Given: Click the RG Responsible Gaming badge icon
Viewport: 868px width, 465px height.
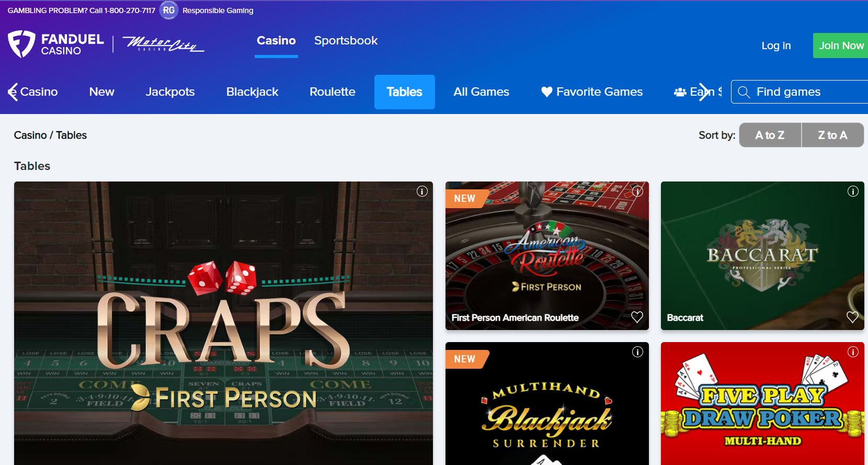Looking at the screenshot, I should click(x=168, y=10).
